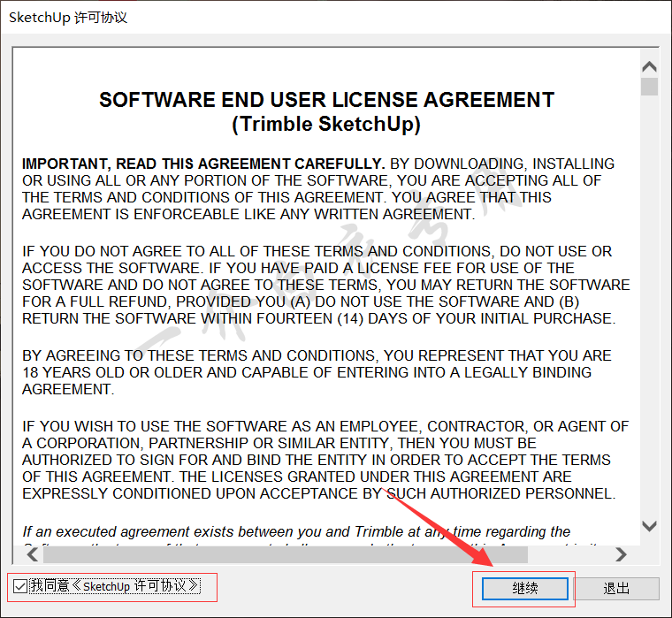Click the horizontal scrollbar left arrow
672x618 pixels.
coord(32,554)
